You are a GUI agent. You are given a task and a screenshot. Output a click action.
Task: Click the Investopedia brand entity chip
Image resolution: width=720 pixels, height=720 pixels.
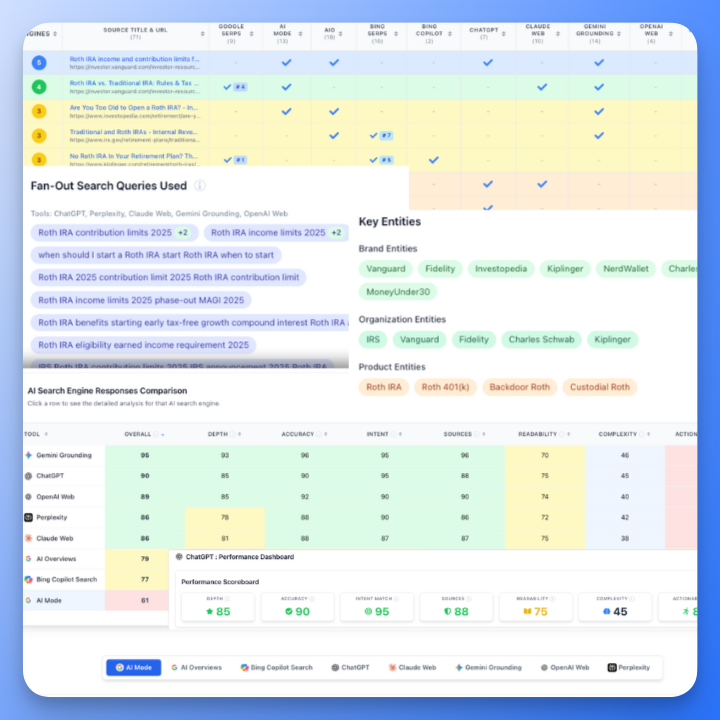501,269
